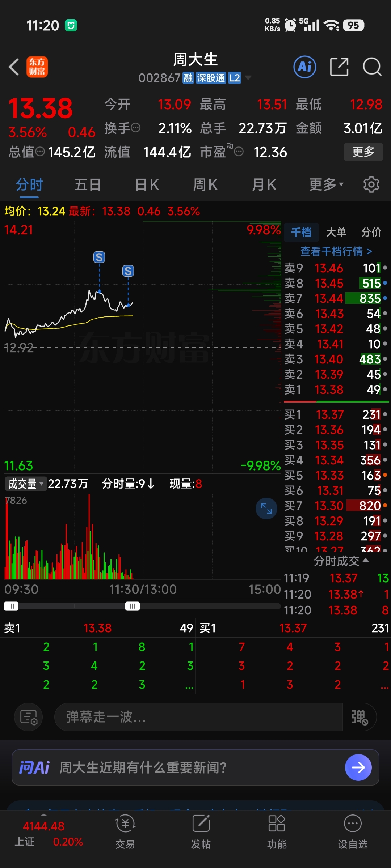Tap the second S sell marker on chart
The image size is (391, 868).
(x=128, y=271)
